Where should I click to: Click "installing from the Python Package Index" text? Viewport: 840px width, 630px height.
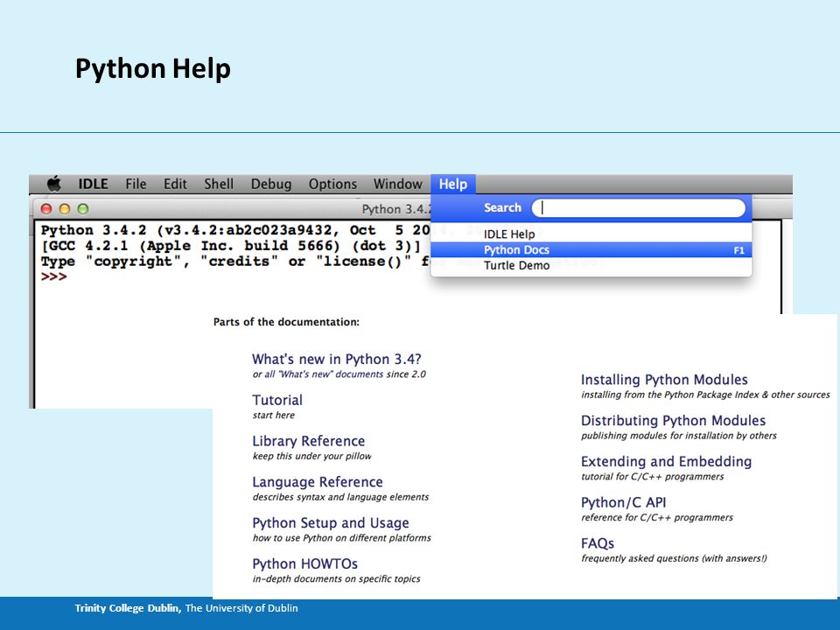pyautogui.click(x=670, y=395)
